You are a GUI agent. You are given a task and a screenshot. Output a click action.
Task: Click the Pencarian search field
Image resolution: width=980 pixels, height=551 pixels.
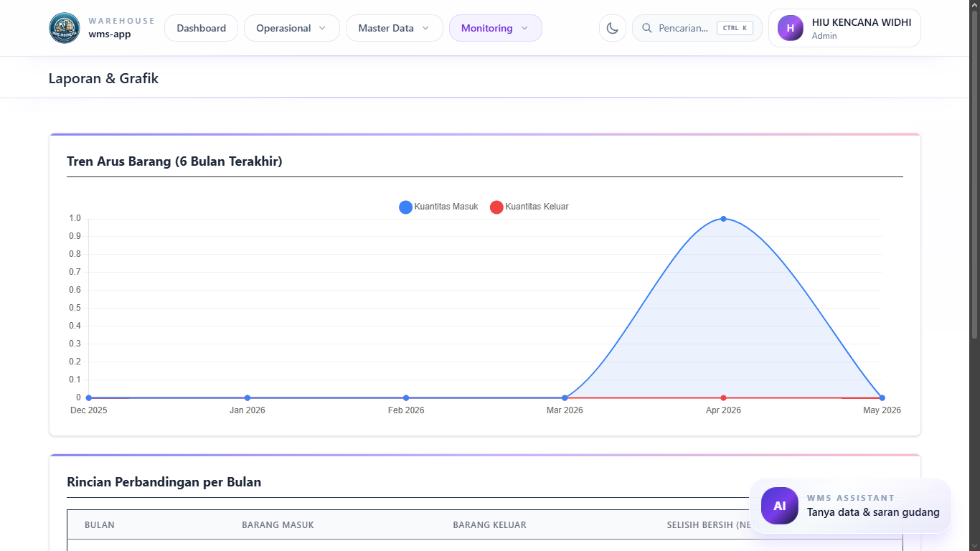(697, 28)
